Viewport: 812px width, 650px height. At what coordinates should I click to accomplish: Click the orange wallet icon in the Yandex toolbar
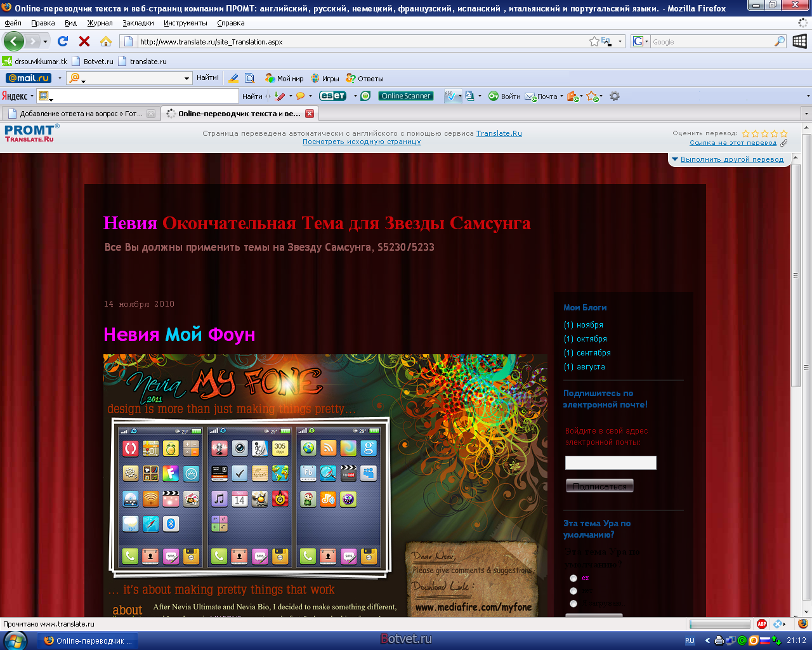click(572, 96)
